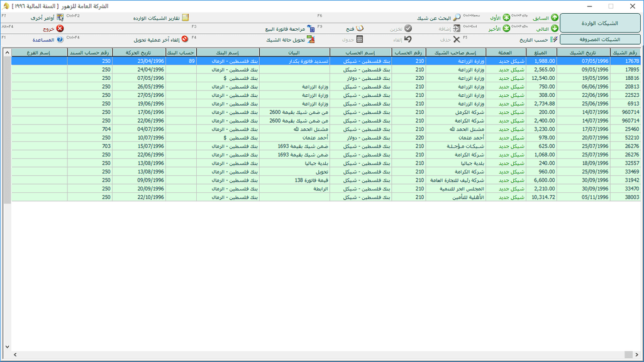Jump to first record using الأول
The image size is (644, 362).
pyautogui.click(x=501, y=18)
